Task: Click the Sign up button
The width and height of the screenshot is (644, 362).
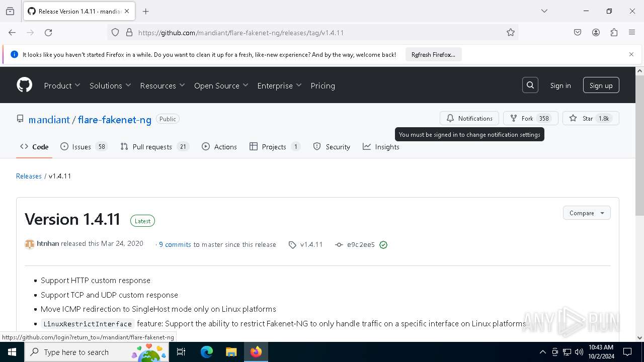Action: (x=601, y=85)
